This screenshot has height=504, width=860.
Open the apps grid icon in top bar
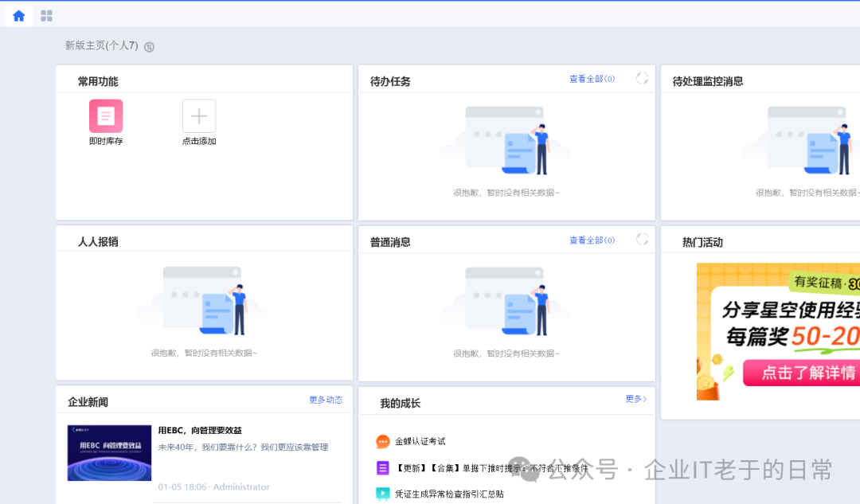(46, 14)
